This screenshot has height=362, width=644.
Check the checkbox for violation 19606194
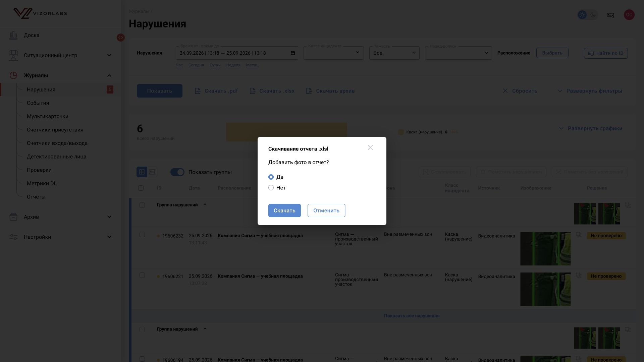pyautogui.click(x=142, y=359)
